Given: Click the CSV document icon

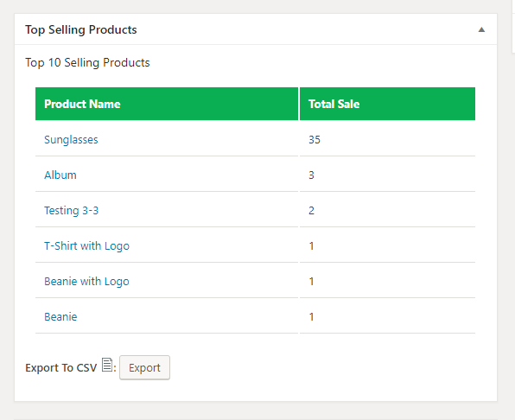Looking at the screenshot, I should coord(107,365).
